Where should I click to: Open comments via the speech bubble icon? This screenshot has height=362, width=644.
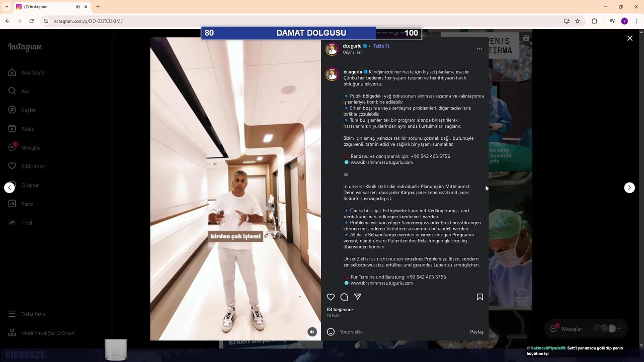pyautogui.click(x=344, y=297)
